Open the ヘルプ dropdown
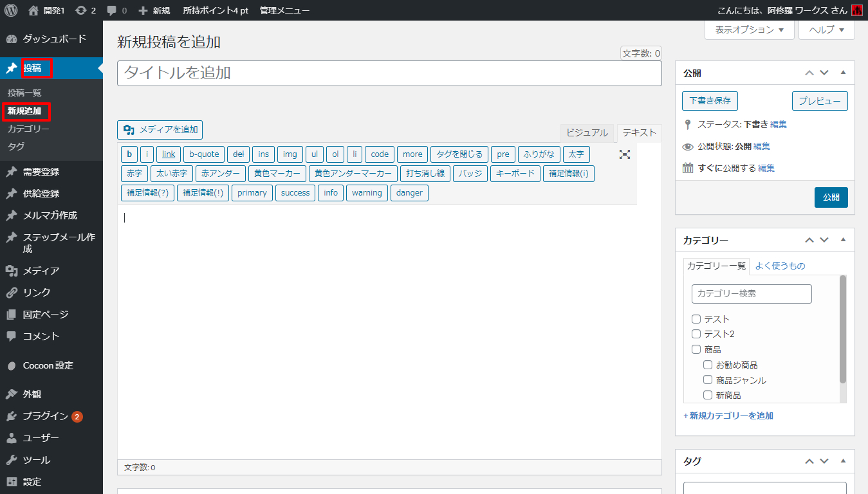The image size is (868, 494). [x=827, y=30]
